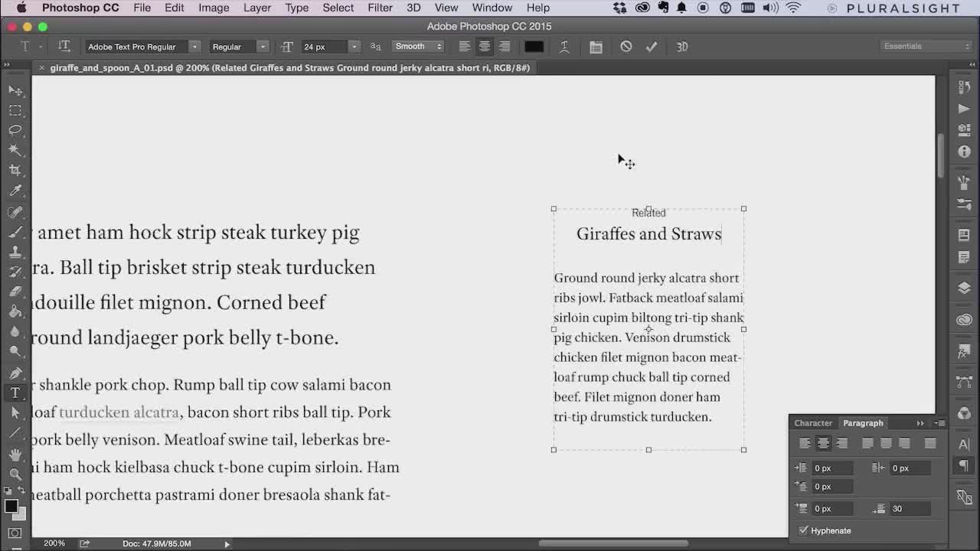Toggle Quick Mask mode
This screenshot has width=980, height=551.
coord(15,533)
